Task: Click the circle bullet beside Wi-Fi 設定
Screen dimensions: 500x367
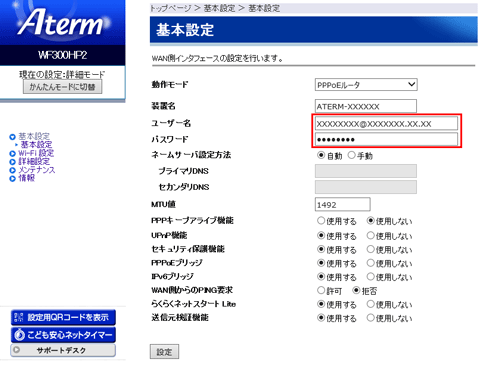Action: pyautogui.click(x=12, y=154)
